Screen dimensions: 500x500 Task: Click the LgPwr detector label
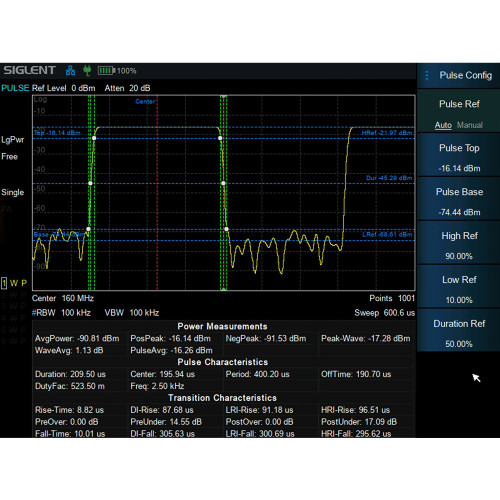click(13, 140)
